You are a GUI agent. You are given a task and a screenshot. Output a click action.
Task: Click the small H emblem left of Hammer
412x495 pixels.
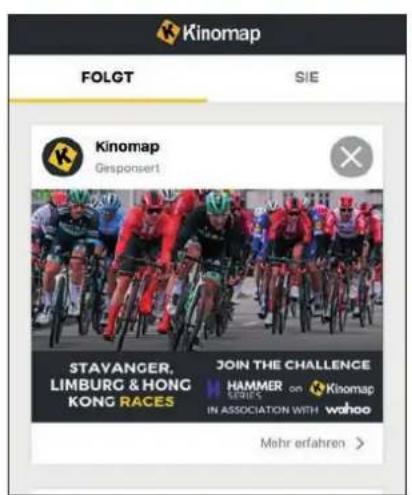point(213,389)
